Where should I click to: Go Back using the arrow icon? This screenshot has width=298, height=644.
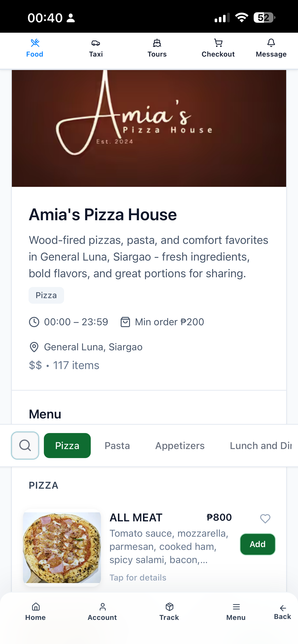click(282, 608)
